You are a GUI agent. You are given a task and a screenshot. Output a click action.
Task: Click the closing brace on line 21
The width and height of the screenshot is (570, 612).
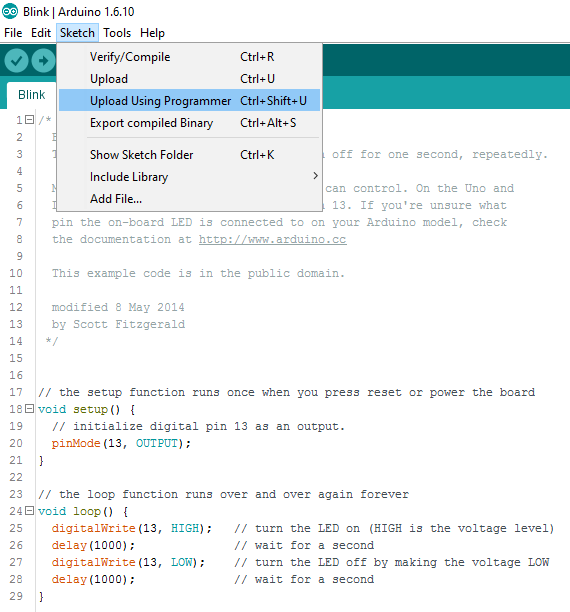pos(41,461)
